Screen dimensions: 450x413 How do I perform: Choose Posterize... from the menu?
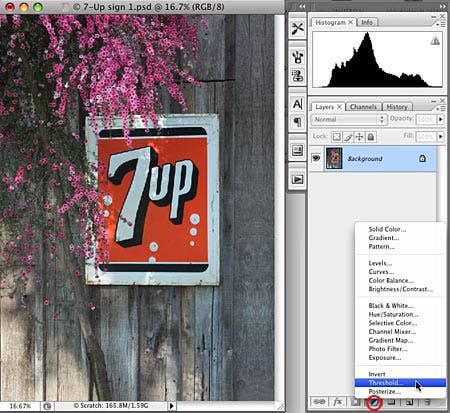pyautogui.click(x=400, y=392)
